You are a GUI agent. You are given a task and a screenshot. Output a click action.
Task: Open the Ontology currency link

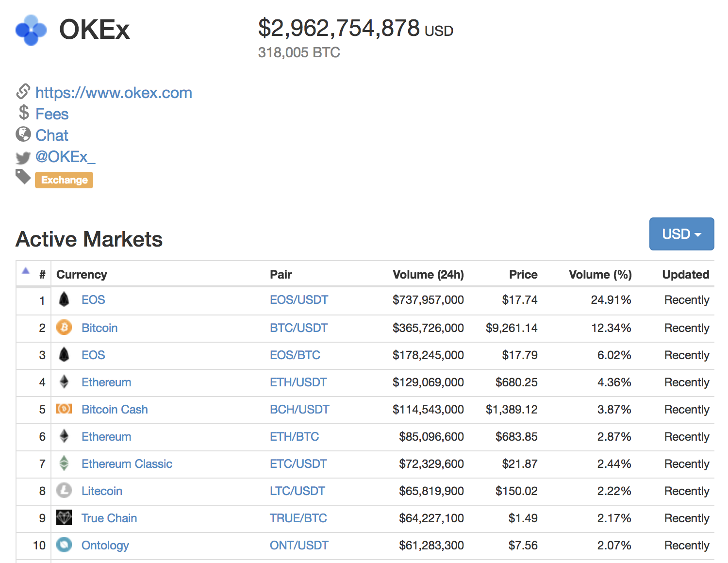click(105, 546)
